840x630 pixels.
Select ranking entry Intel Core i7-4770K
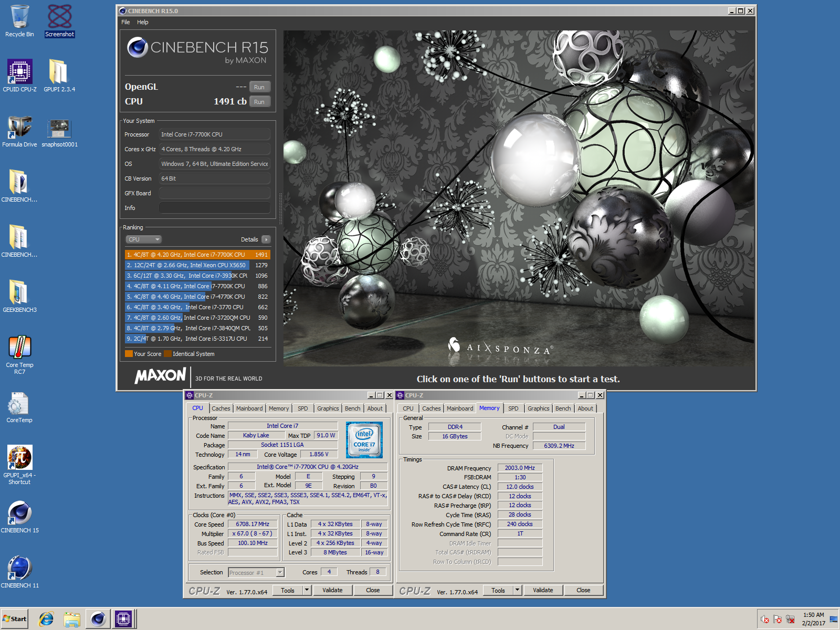tap(197, 297)
